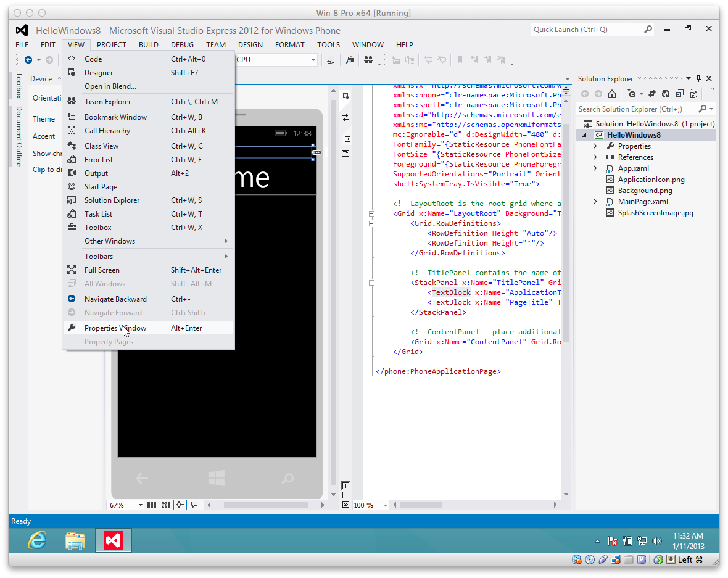Collapse the StackPanel TitlePanel code region
This screenshot has height=578, width=728.
(x=371, y=283)
